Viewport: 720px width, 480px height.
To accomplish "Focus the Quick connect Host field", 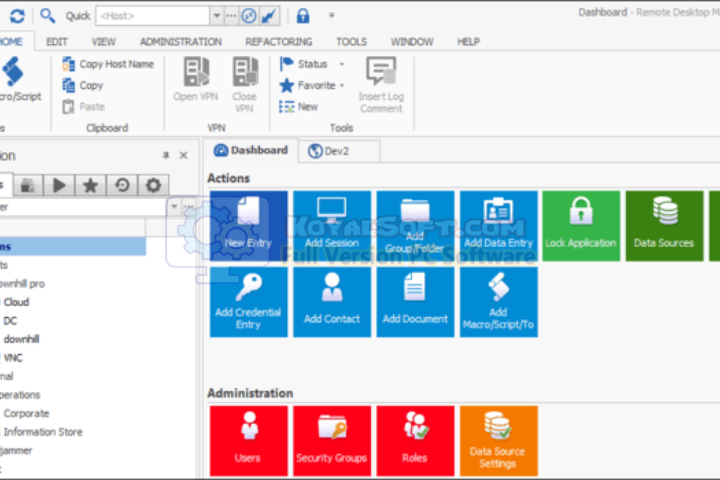I will point(153,16).
